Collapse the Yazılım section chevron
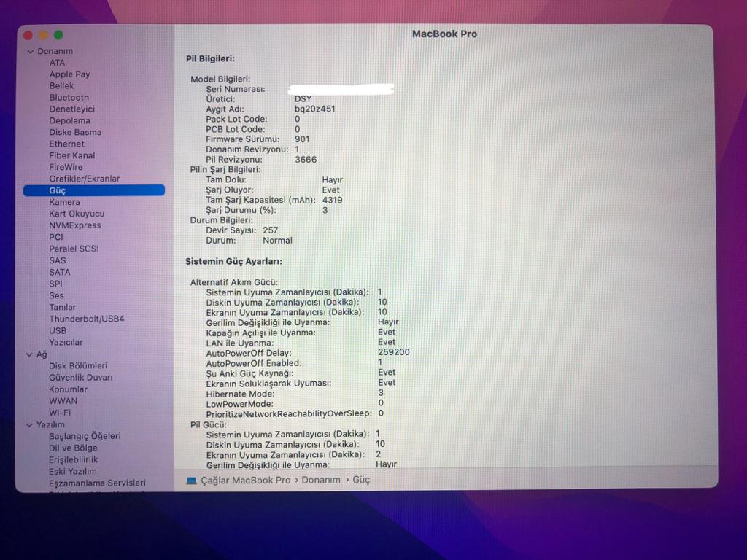 click(30, 424)
